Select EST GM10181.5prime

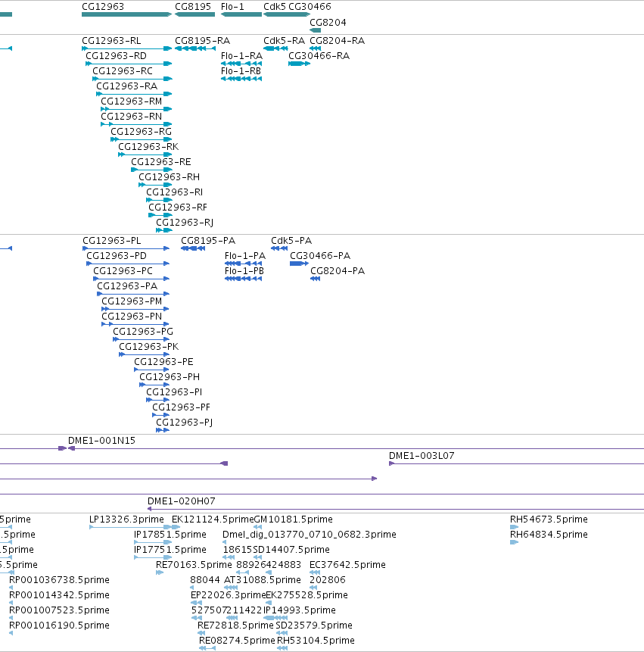[257, 527]
